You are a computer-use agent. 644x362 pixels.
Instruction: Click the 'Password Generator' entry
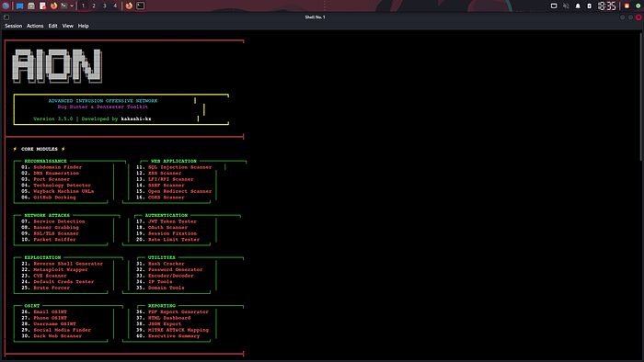[x=175, y=270]
